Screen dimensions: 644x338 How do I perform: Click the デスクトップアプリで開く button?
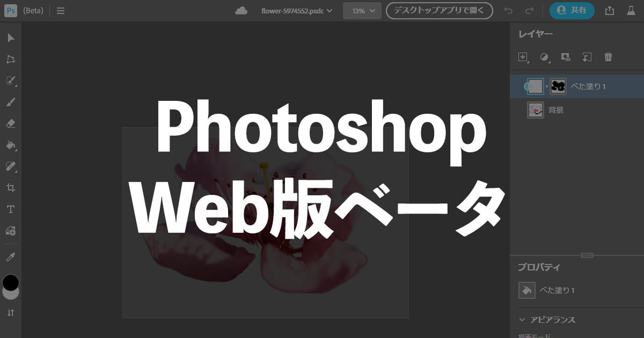[439, 11]
